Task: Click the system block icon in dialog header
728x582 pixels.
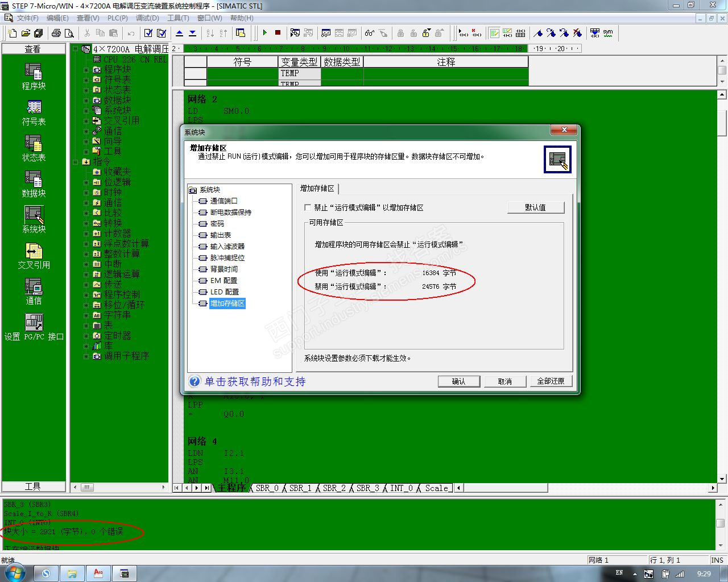Action: pyautogui.click(x=557, y=160)
